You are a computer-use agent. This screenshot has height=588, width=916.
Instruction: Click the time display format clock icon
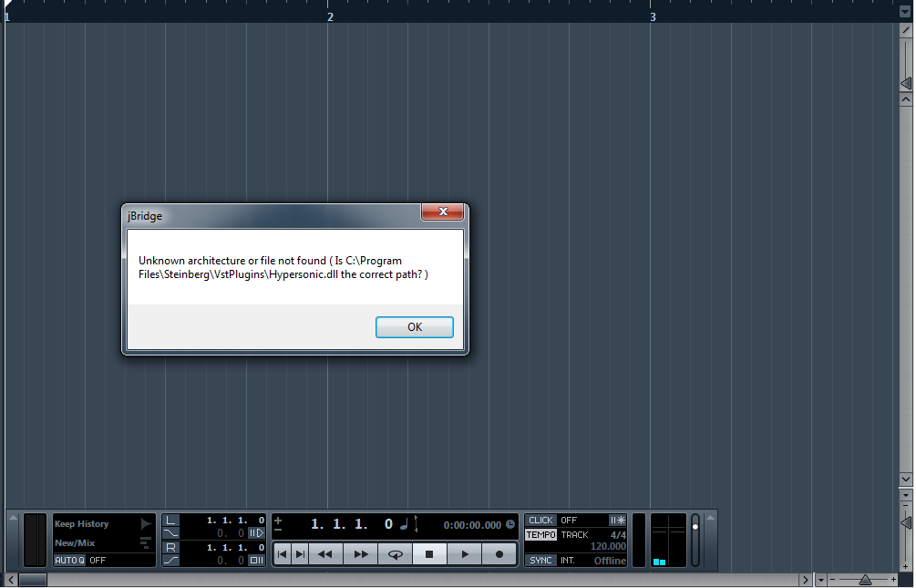[510, 524]
